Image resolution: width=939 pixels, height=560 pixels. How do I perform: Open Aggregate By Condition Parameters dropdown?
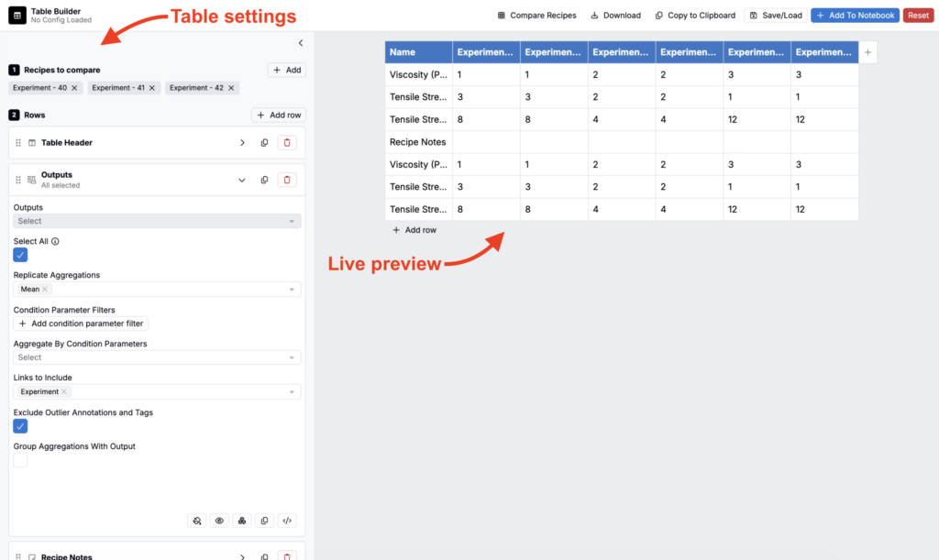(157, 357)
